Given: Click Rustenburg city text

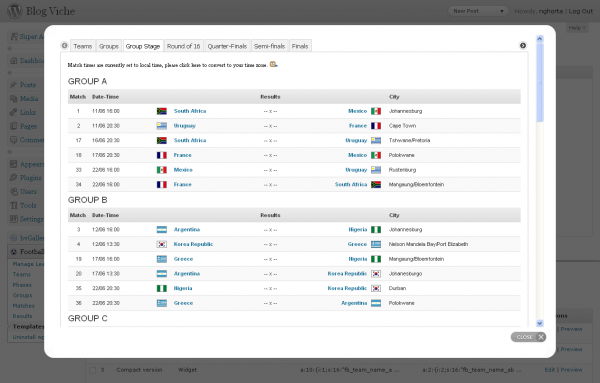Looking at the screenshot, I should pyautogui.click(x=402, y=170).
